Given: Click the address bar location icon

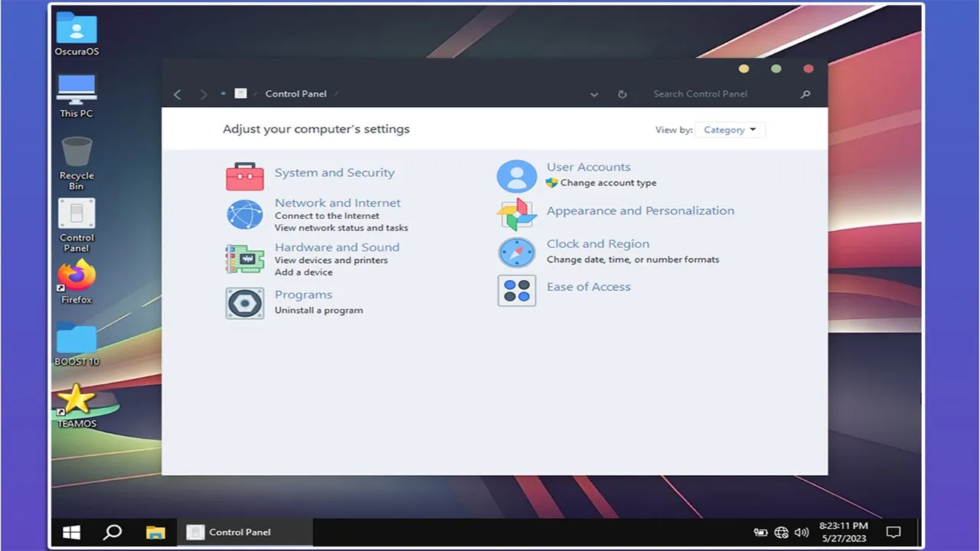Looking at the screenshot, I should click(x=240, y=93).
